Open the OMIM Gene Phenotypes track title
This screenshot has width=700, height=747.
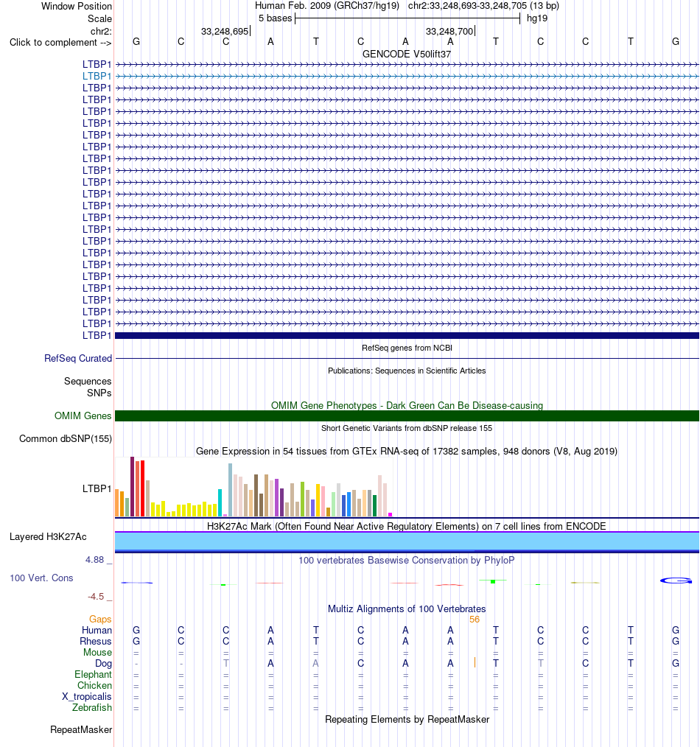(407, 405)
